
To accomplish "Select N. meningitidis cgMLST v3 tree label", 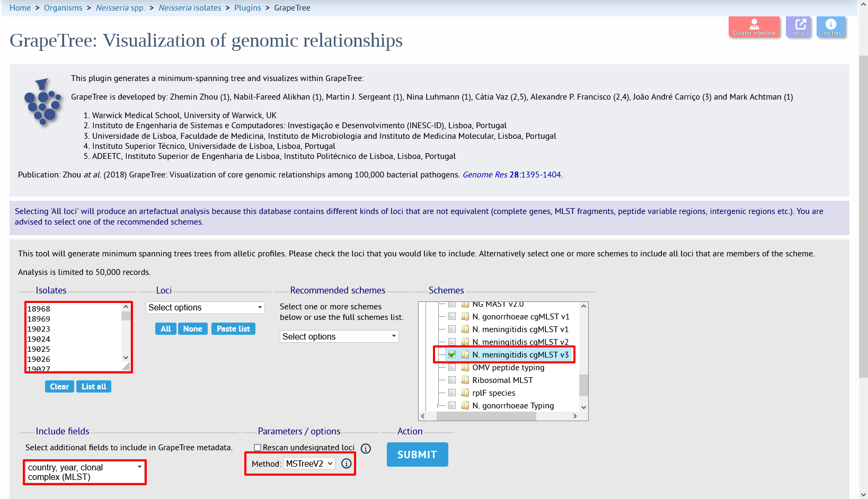I will tap(520, 355).
